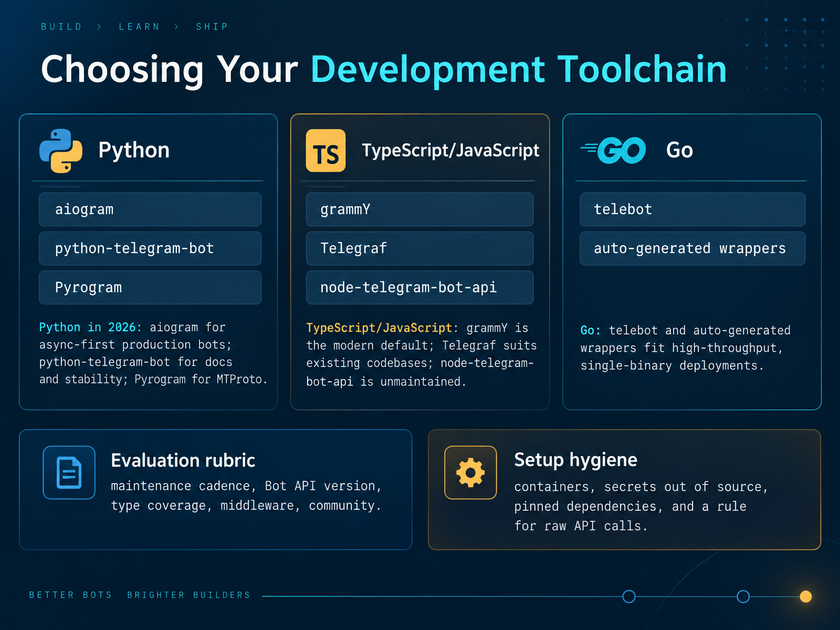
Task: Select the telebot library chip
Action: click(692, 209)
